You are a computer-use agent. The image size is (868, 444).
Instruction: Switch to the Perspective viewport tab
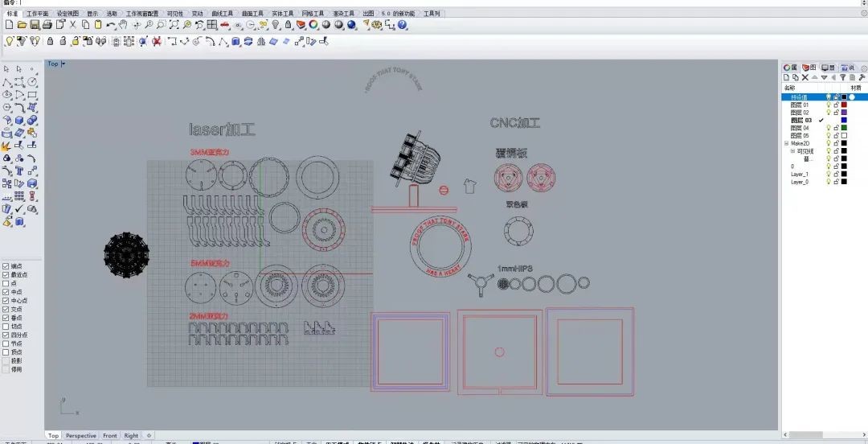tap(80, 436)
